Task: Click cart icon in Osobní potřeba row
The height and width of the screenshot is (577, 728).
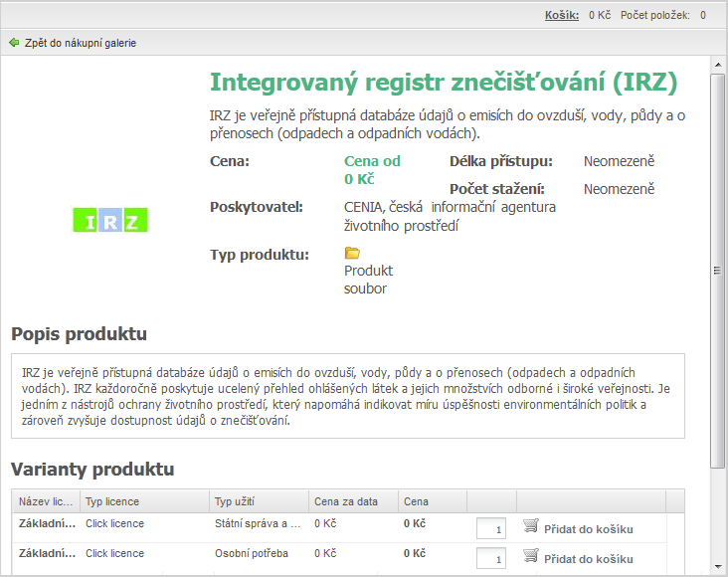Action: [531, 556]
